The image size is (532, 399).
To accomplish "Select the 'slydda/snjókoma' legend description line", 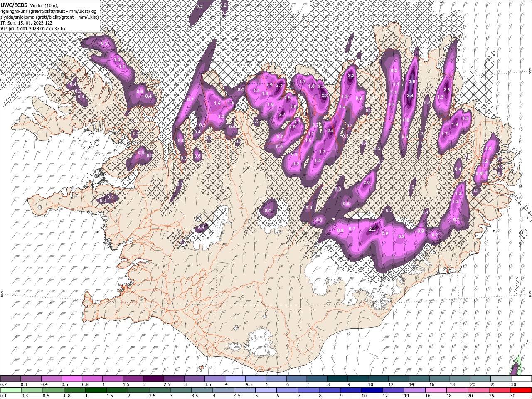I will (x=49, y=17).
